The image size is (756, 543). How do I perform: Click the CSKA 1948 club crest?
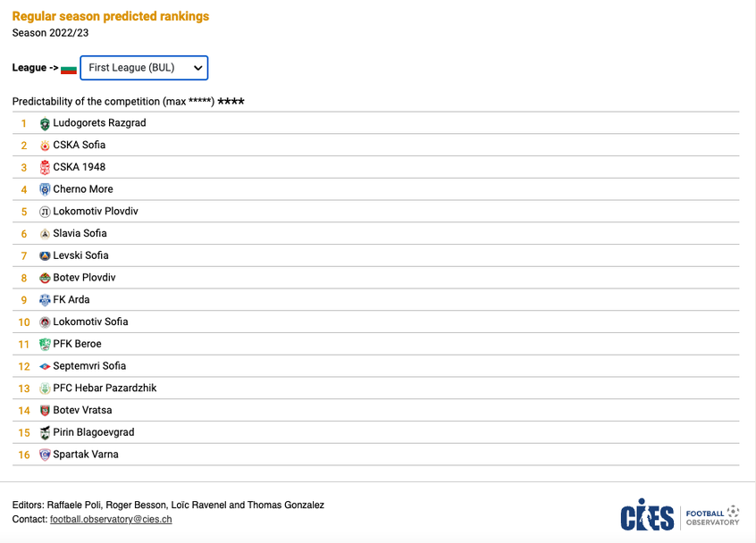point(45,167)
